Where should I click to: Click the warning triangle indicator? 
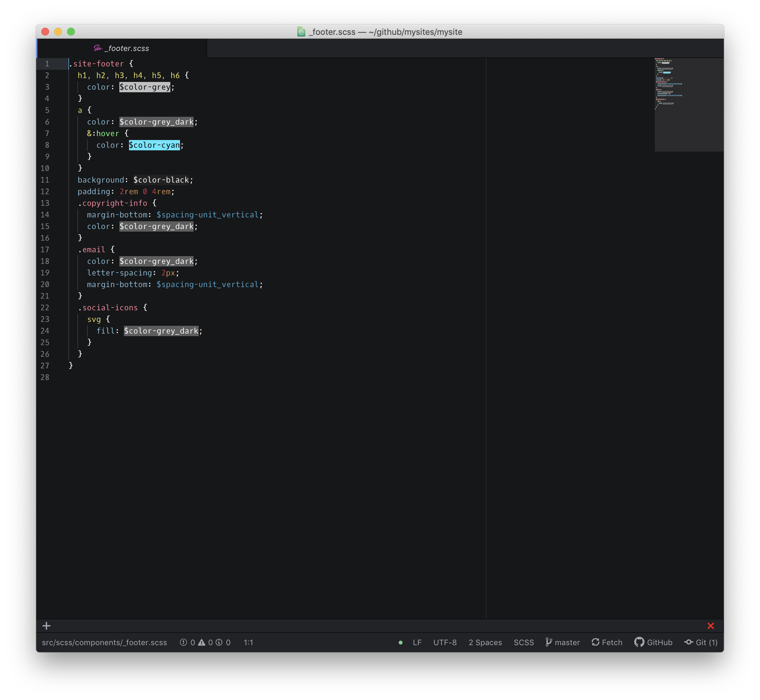point(202,643)
